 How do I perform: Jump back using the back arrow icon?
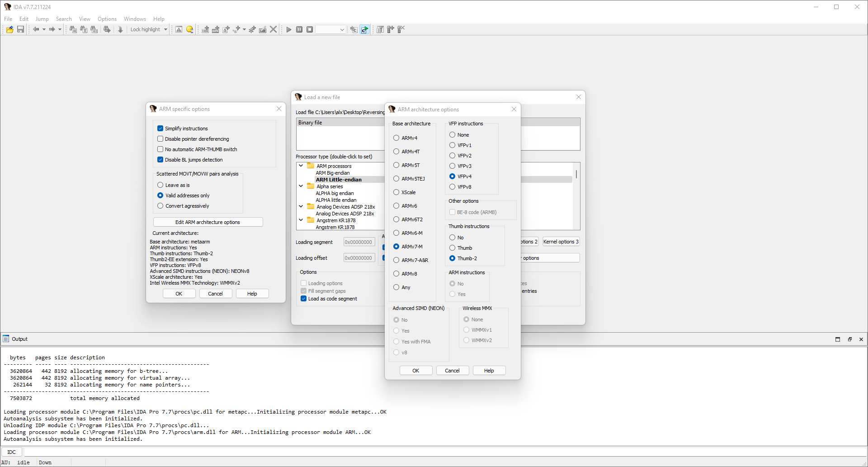37,29
